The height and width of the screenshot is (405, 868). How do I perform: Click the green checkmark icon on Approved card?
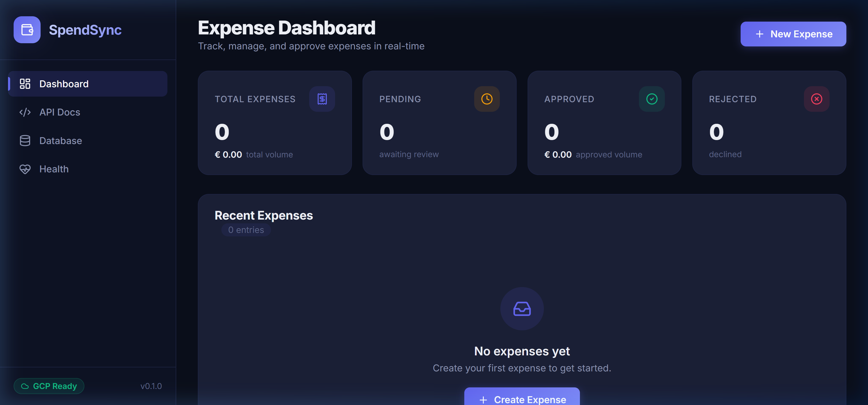(x=651, y=99)
